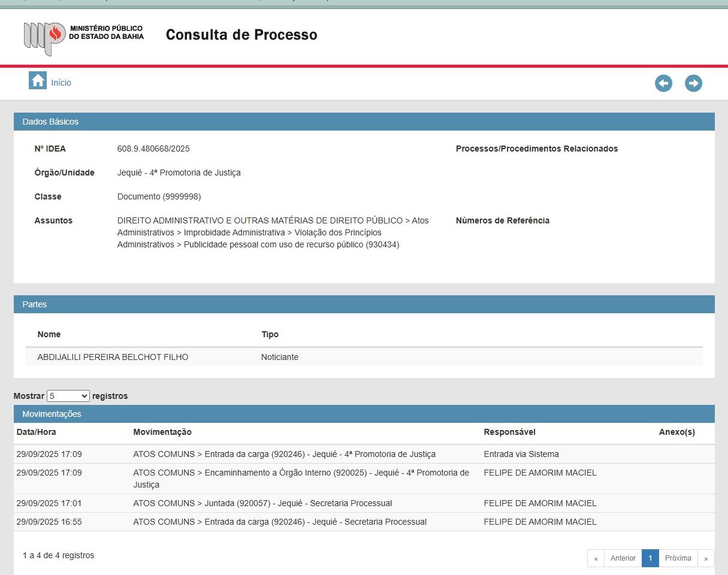The width and height of the screenshot is (728, 575).
Task: Click the ABDIJALILI PEREIRA BELCHOT FILHO party row
Action: [x=364, y=357]
